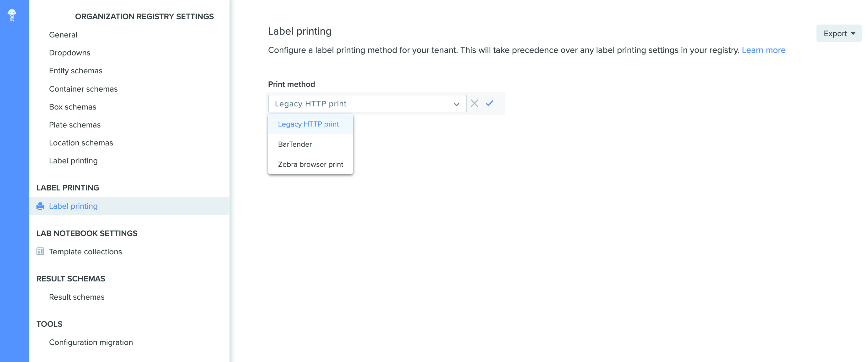
Task: Open the Print method dropdown
Action: point(367,104)
